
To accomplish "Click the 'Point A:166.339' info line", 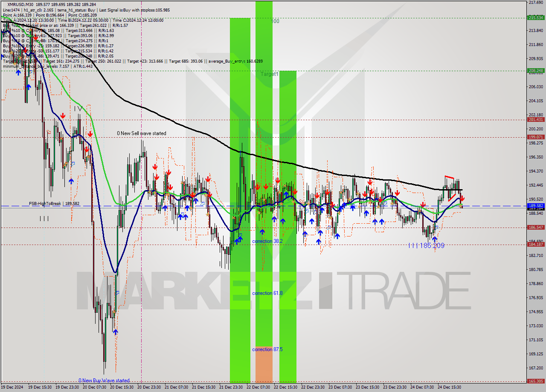I will click(x=19, y=15).
